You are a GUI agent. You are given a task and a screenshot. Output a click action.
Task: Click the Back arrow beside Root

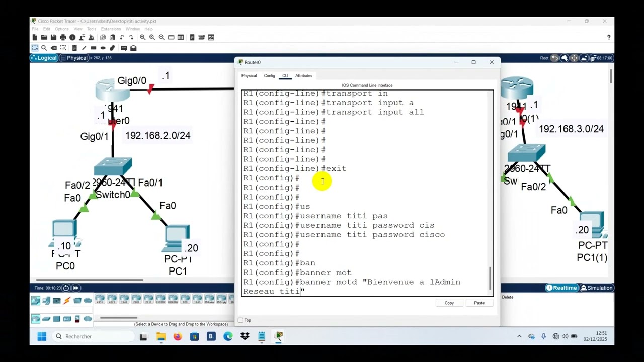(x=554, y=58)
